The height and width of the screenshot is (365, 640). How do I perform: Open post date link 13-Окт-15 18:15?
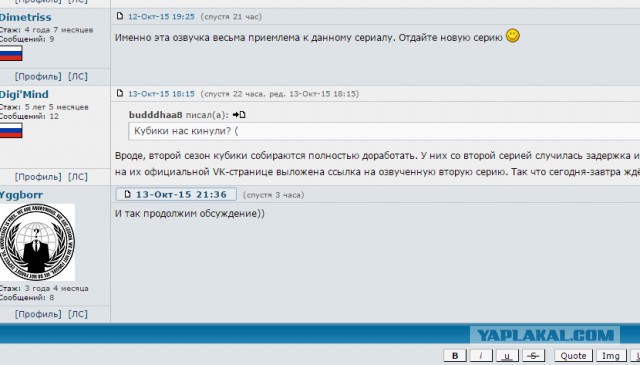[x=161, y=94]
